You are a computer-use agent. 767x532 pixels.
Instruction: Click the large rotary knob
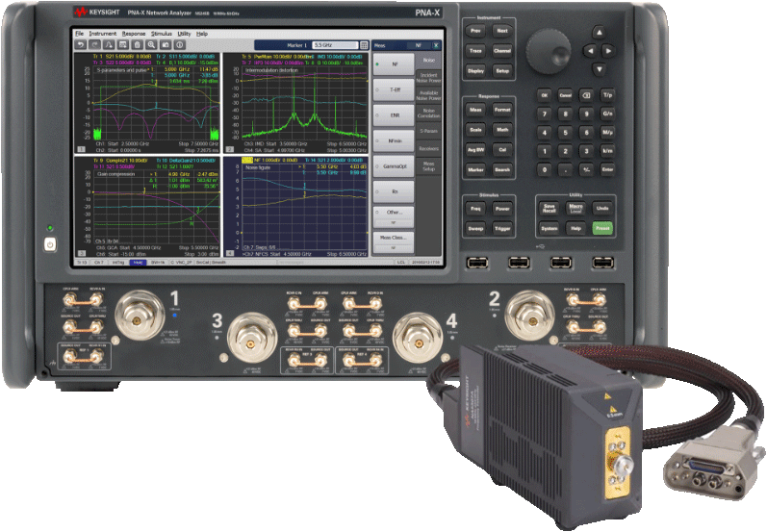(549, 51)
